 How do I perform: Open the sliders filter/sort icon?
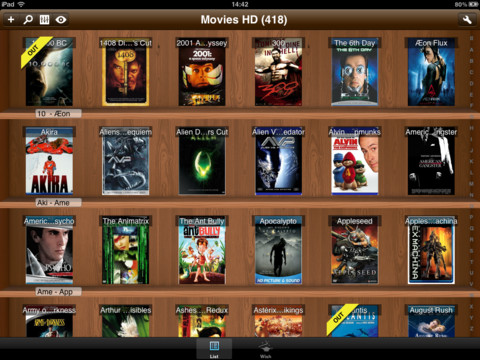[x=44, y=20]
